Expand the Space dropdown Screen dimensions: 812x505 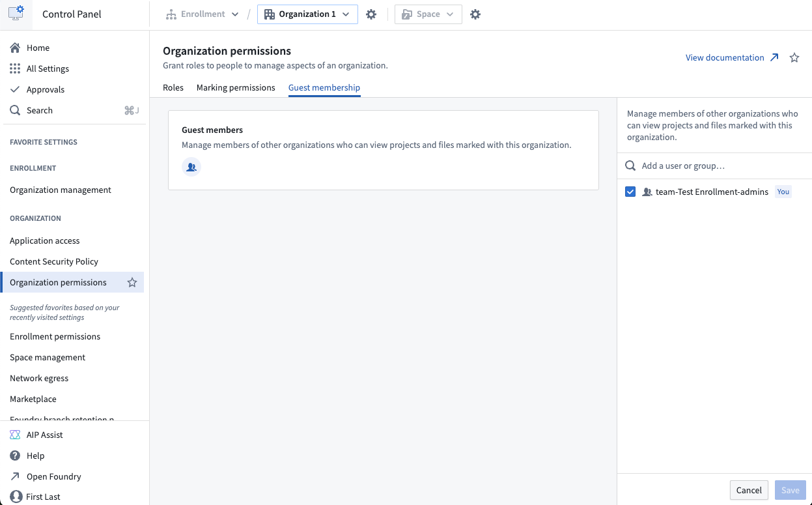[428, 14]
